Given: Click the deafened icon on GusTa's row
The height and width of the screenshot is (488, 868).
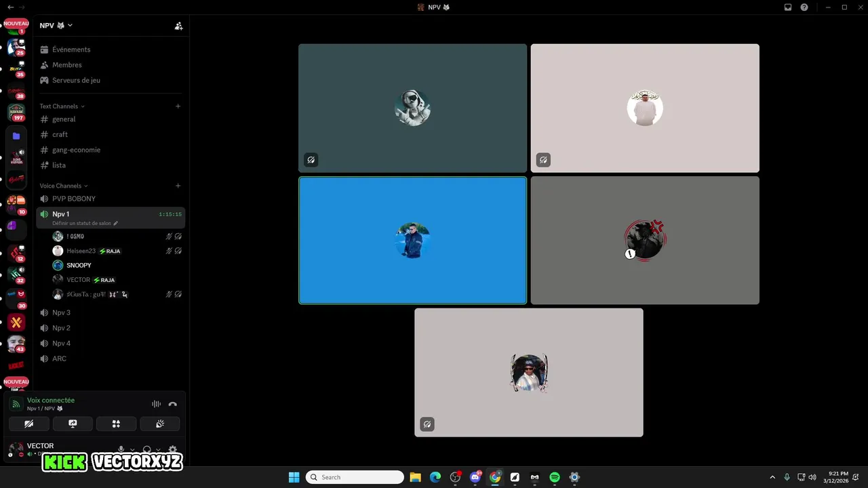Looking at the screenshot, I should [x=178, y=294].
